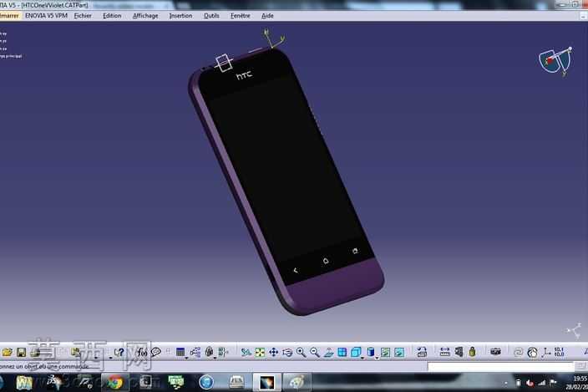Screen dimensions: 588x392
Task: Expand the Isometric view dropdown arrow
Action: coord(362,359)
